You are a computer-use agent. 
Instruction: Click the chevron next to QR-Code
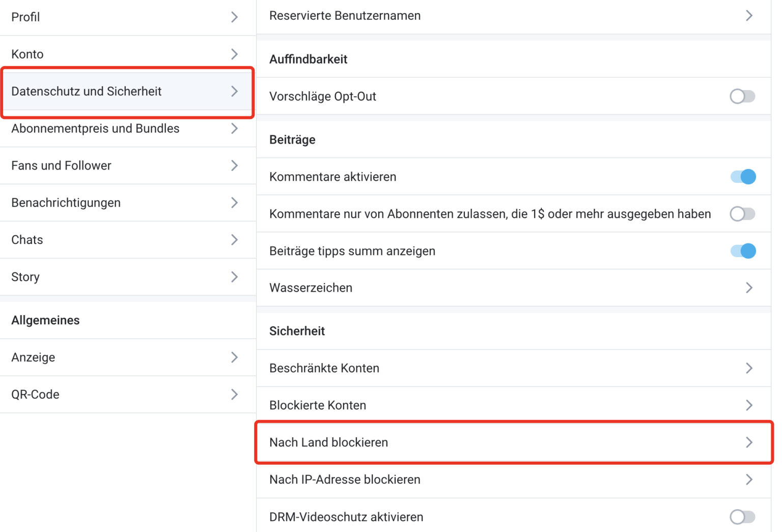pyautogui.click(x=234, y=395)
